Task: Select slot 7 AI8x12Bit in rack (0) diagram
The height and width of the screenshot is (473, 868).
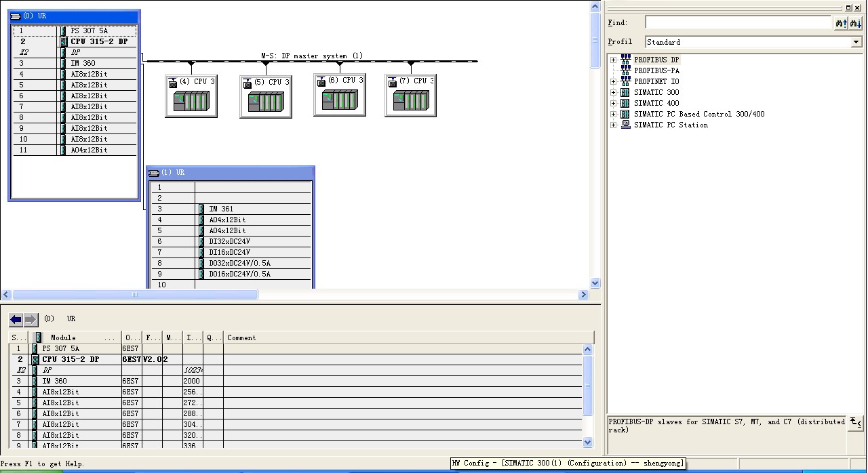Action: point(75,107)
